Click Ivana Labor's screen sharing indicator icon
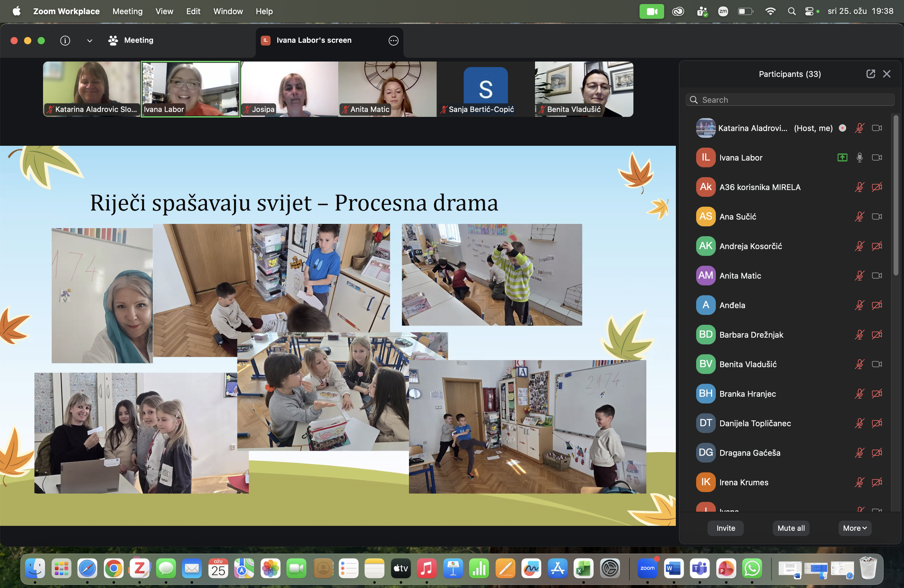This screenshot has height=588, width=904. pos(842,157)
